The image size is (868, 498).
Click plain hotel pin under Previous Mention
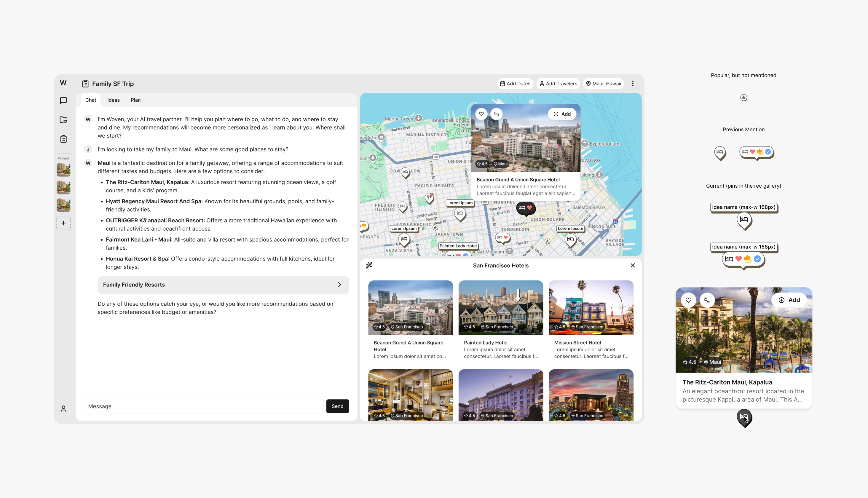coord(720,153)
